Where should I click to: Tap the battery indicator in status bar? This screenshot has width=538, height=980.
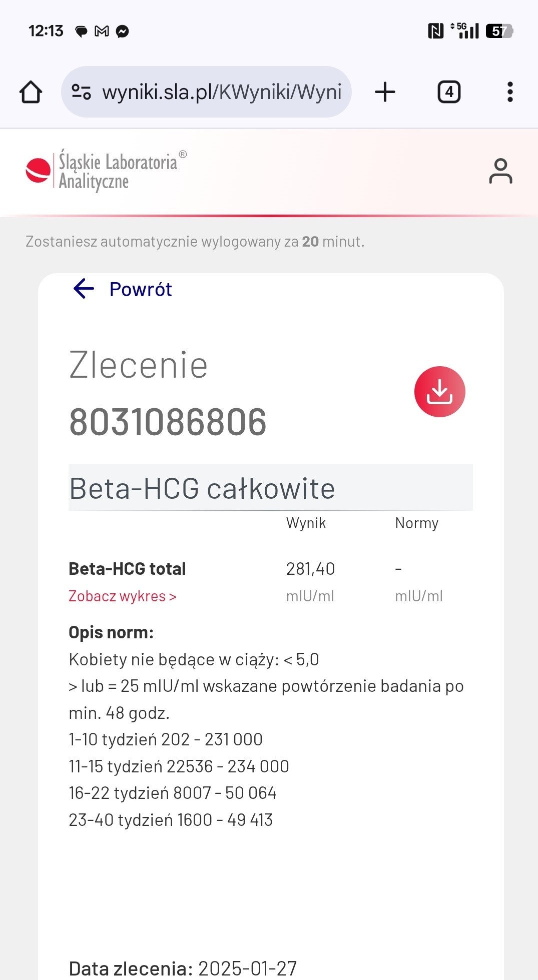click(499, 31)
